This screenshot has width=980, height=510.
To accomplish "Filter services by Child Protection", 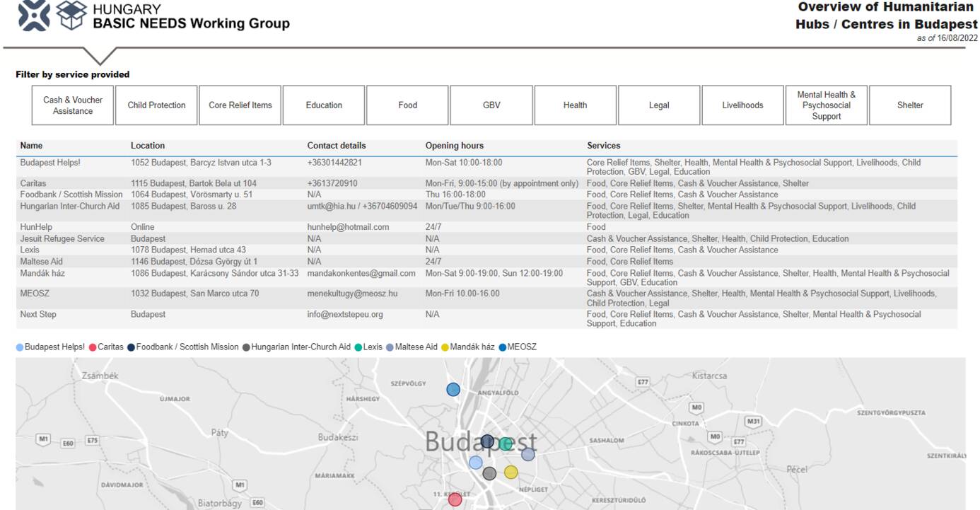I will (x=156, y=105).
